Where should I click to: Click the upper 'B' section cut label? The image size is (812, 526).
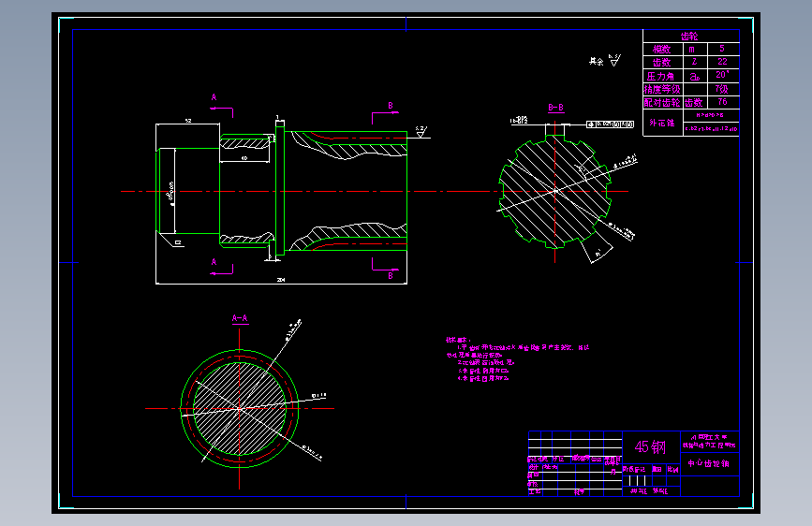391,106
